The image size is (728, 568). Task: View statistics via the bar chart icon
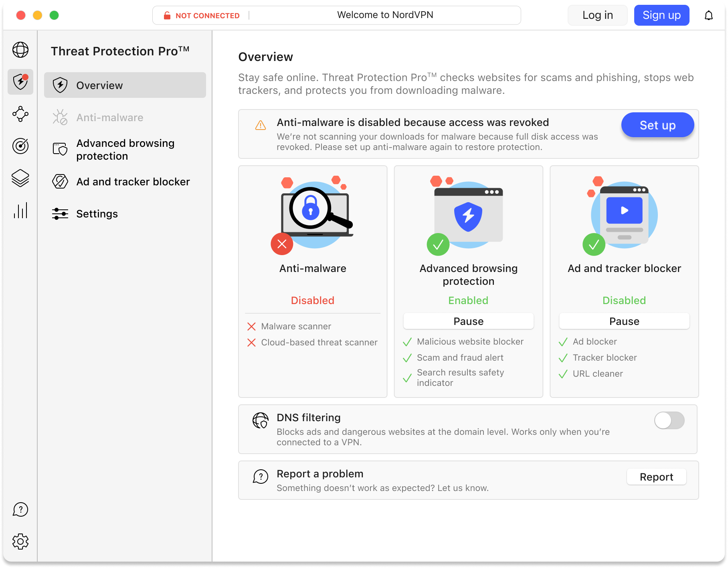pos(20,210)
